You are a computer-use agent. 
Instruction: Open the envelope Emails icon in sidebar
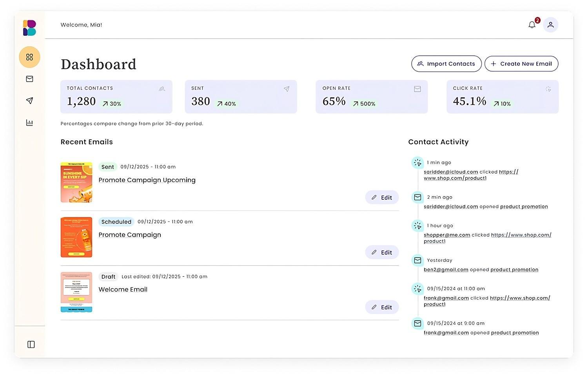(29, 79)
